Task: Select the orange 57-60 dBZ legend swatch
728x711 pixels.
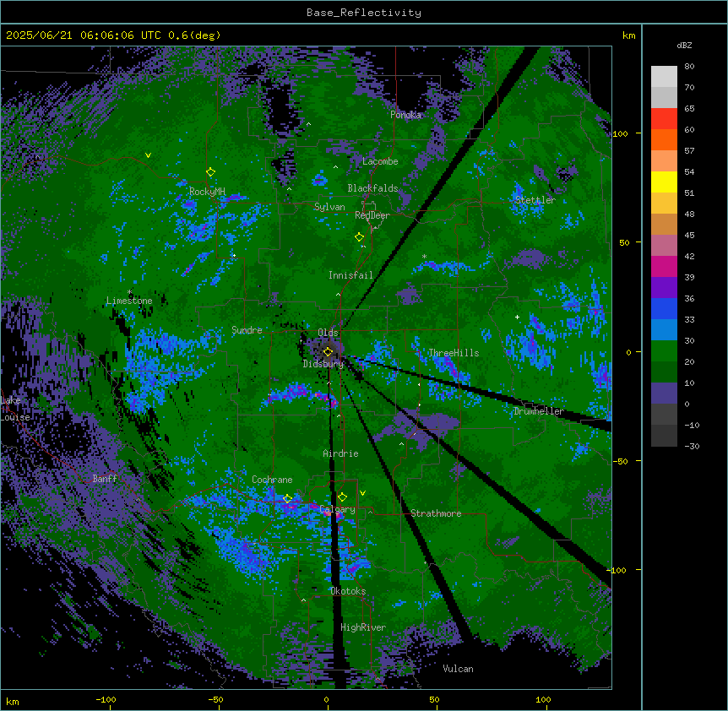Action: [664, 140]
